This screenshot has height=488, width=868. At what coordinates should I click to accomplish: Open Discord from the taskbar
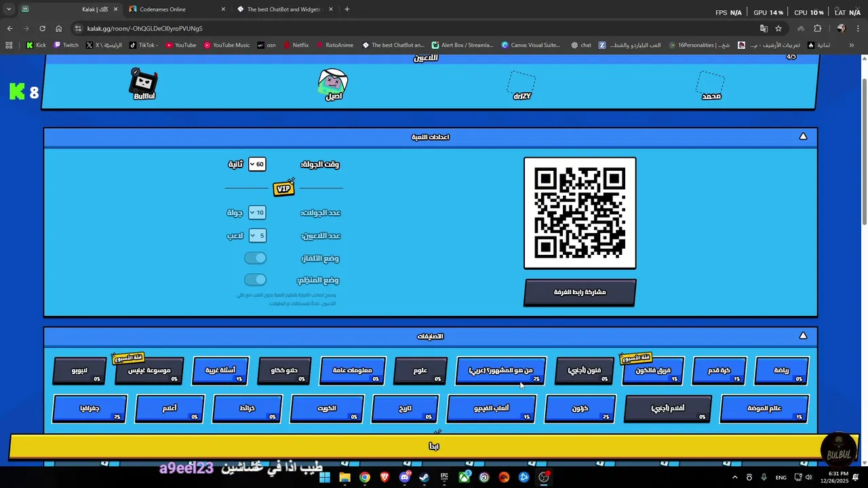405,477
